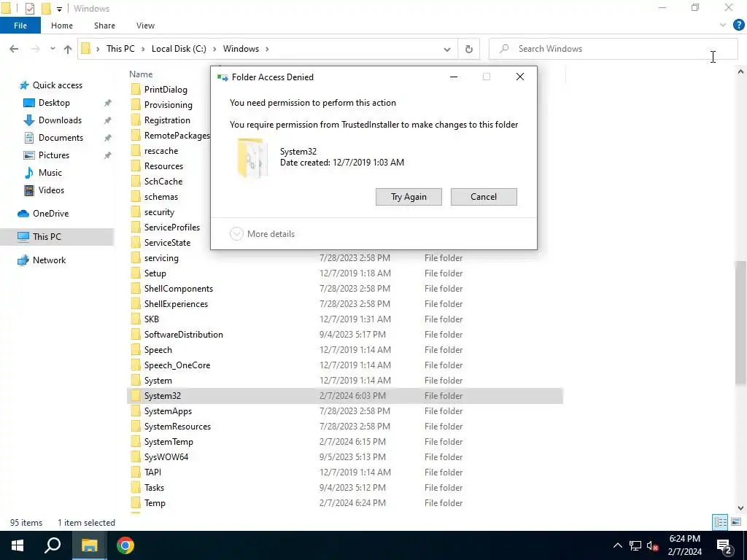Unpin Desktop pin icon
The height and width of the screenshot is (560, 747).
[x=108, y=103]
